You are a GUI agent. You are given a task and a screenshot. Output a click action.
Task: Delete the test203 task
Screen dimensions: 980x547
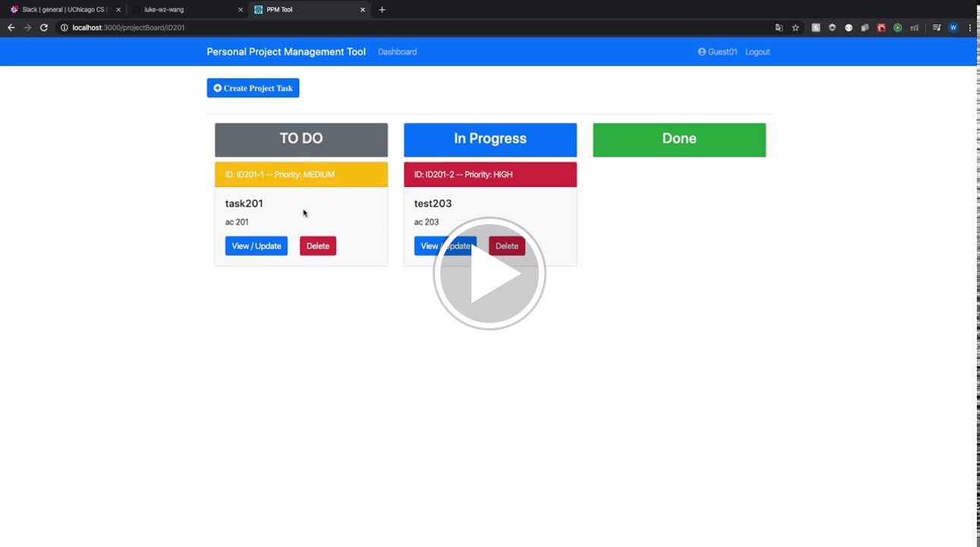[x=506, y=245]
